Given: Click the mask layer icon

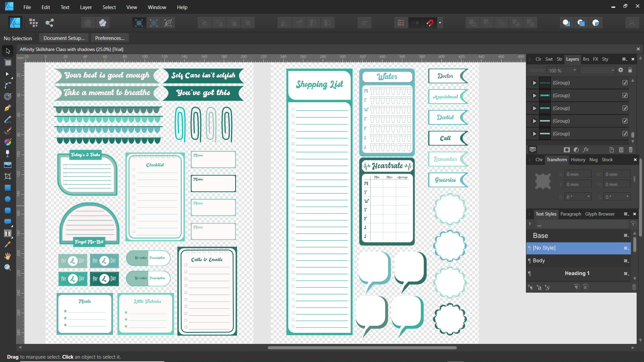Looking at the screenshot, I should (x=567, y=150).
